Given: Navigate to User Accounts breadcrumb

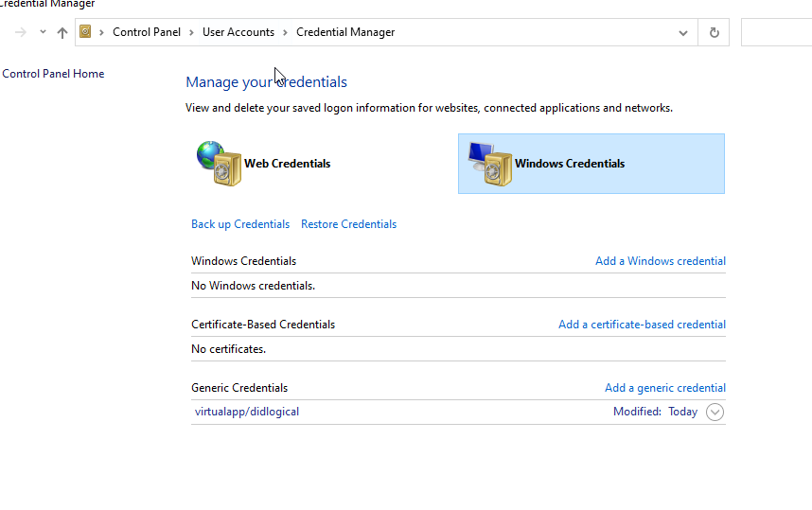Looking at the screenshot, I should pyautogui.click(x=238, y=32).
